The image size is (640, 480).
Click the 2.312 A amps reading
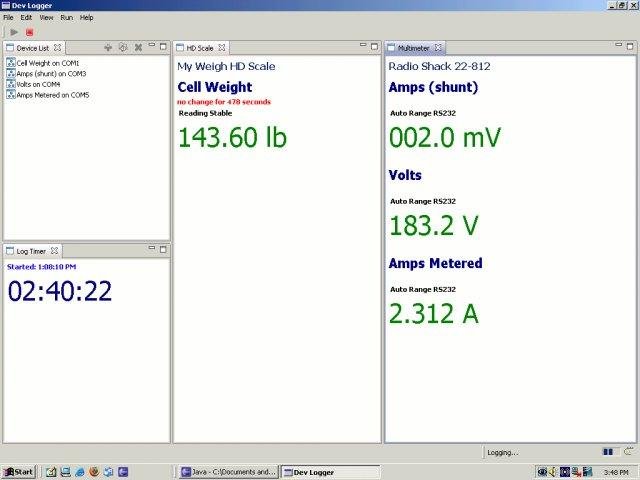coord(433,313)
